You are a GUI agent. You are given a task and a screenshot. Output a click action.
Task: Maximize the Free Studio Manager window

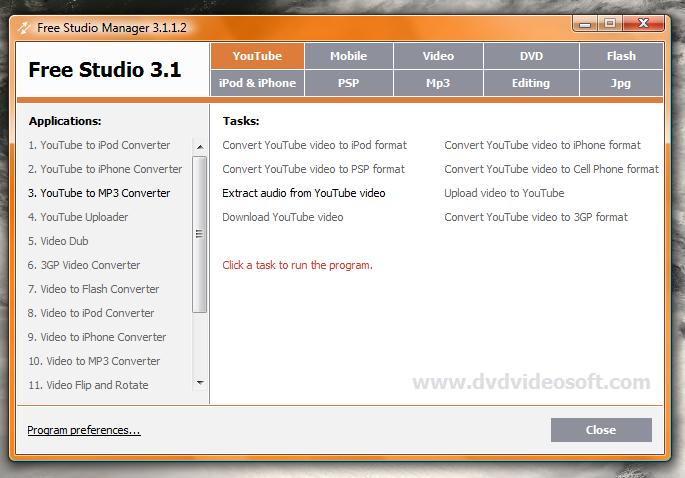[610, 24]
